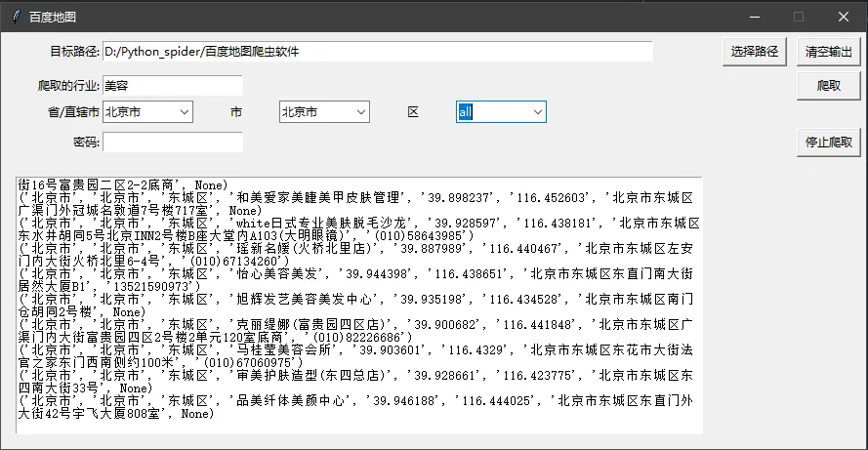Click phone number (010)82226686 in output
This screenshot has width=868, height=450.
click(360, 338)
